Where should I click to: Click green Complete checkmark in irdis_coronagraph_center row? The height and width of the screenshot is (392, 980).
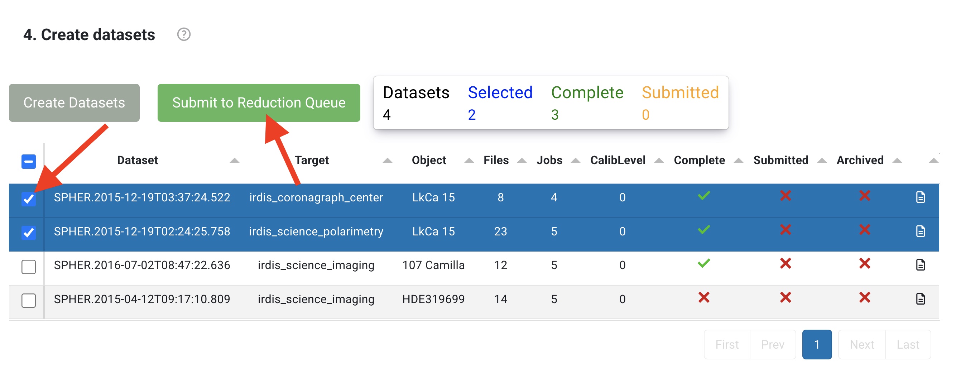(x=703, y=196)
